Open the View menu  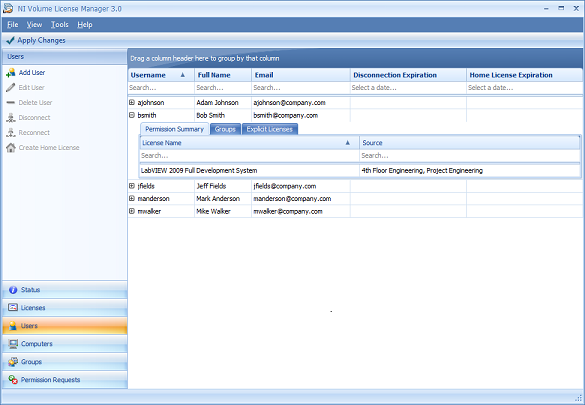(x=34, y=25)
